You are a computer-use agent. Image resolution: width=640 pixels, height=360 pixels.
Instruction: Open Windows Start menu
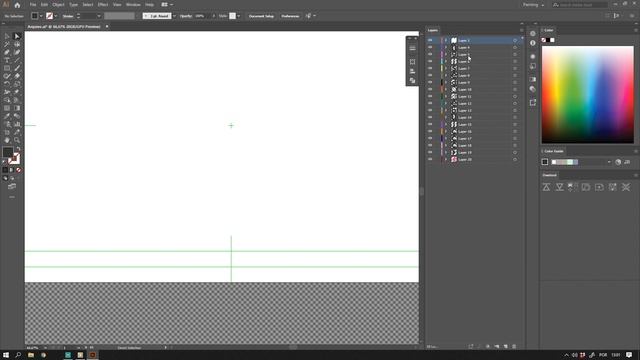coord(6,355)
